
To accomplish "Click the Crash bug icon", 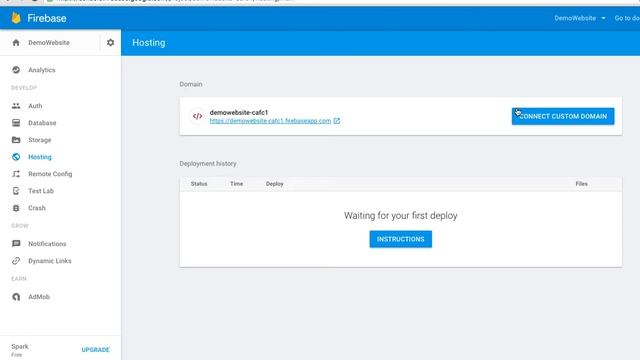I will click(x=16, y=208).
